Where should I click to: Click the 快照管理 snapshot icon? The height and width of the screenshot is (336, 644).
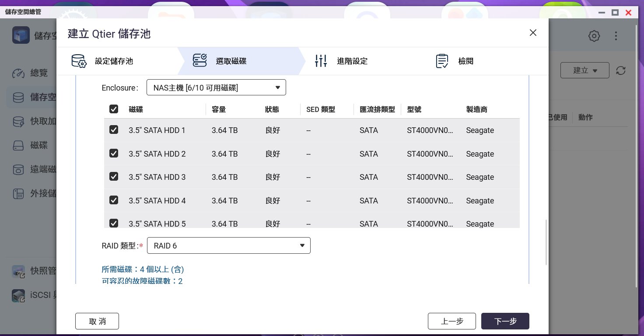click(x=18, y=271)
